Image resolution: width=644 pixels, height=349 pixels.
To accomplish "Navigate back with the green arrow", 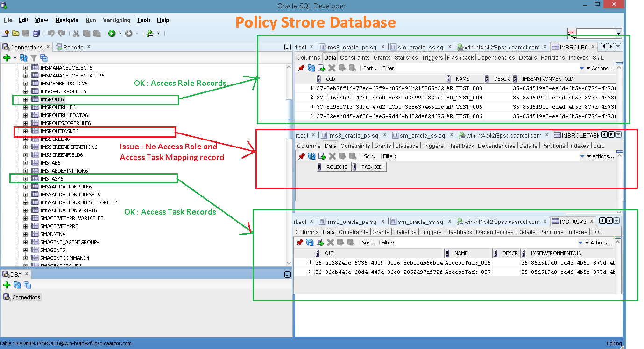I will [112, 34].
